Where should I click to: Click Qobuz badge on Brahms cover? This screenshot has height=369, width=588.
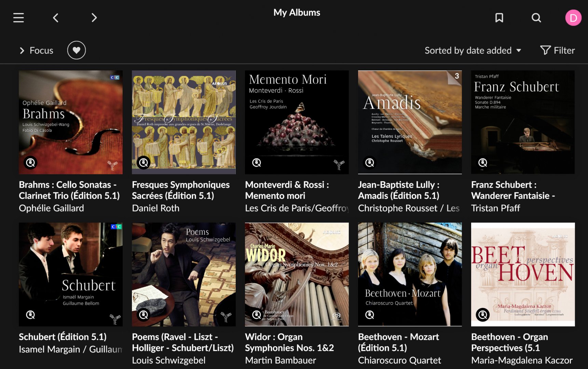pyautogui.click(x=30, y=163)
